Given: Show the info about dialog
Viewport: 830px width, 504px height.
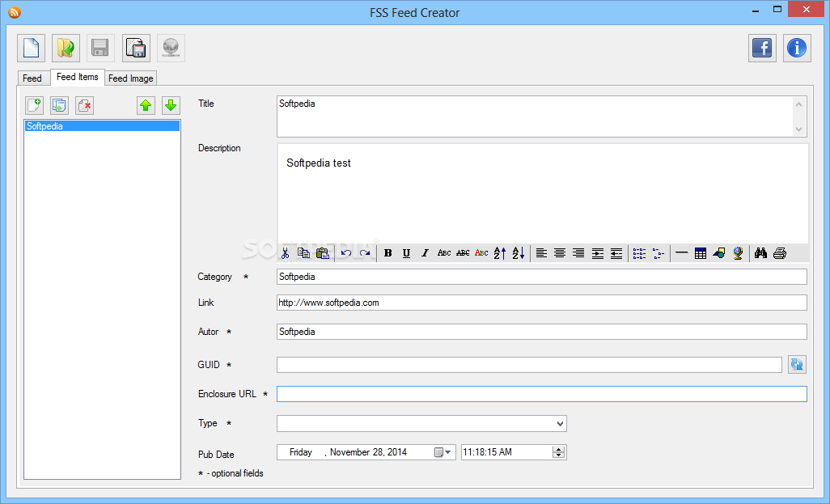Looking at the screenshot, I should (797, 49).
